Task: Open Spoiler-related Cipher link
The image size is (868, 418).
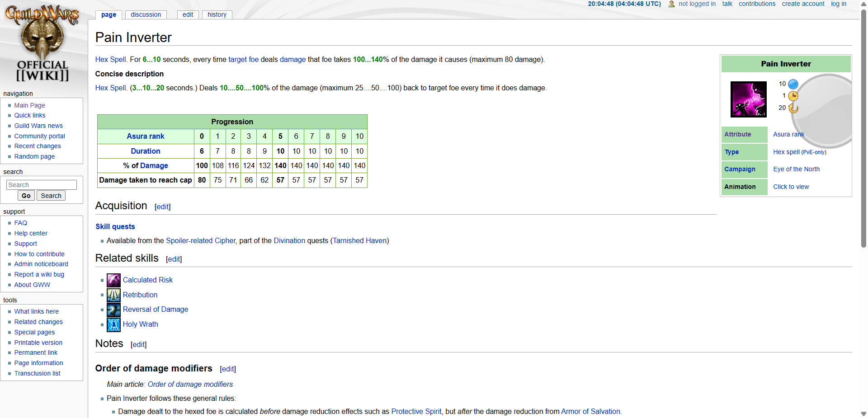Action: [x=201, y=240]
